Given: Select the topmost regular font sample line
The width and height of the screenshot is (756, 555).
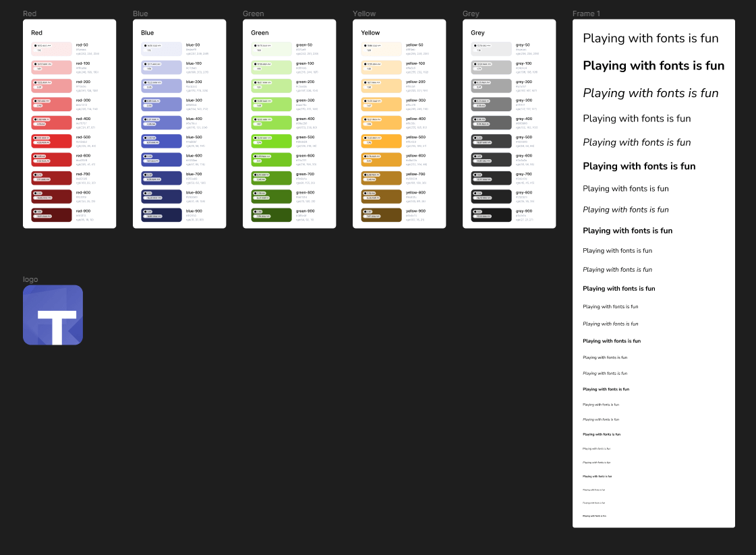Looking at the screenshot, I should tap(650, 38).
